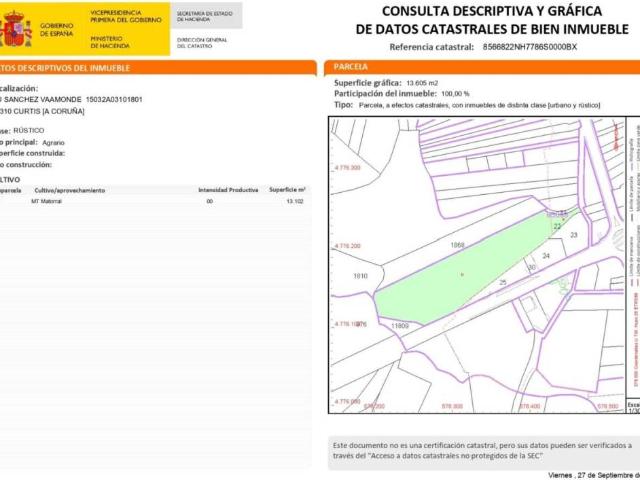
Task: Click 'Cultivo/aprovechamiento' column header
Action: (x=69, y=191)
